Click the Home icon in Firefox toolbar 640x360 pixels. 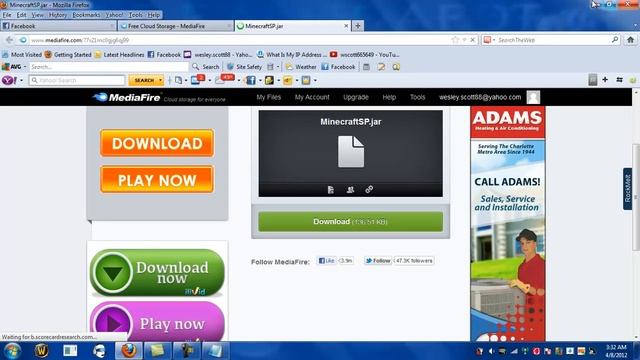(631, 40)
